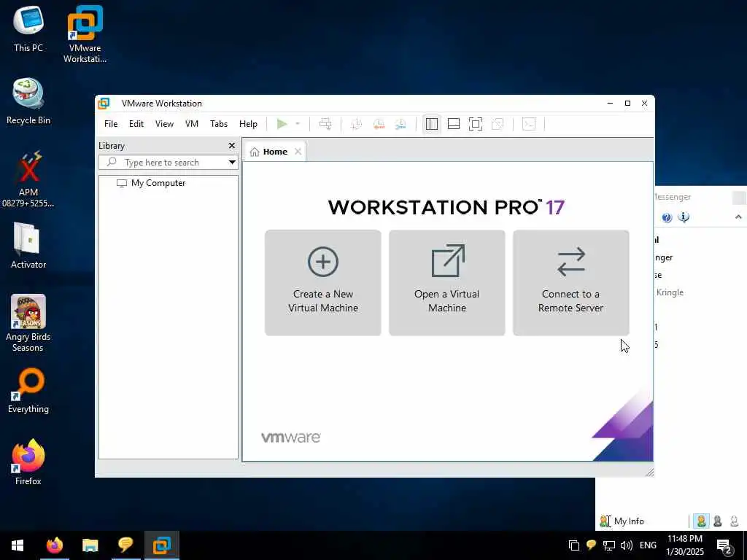Open the Windows Start menu

pos(18,545)
